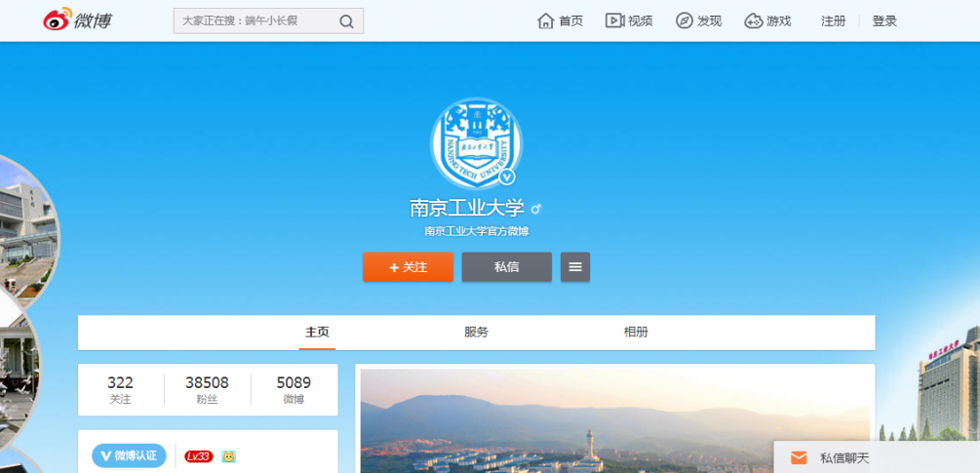The width and height of the screenshot is (980, 473).
Task: Switch to the 相册 tab
Action: (636, 333)
